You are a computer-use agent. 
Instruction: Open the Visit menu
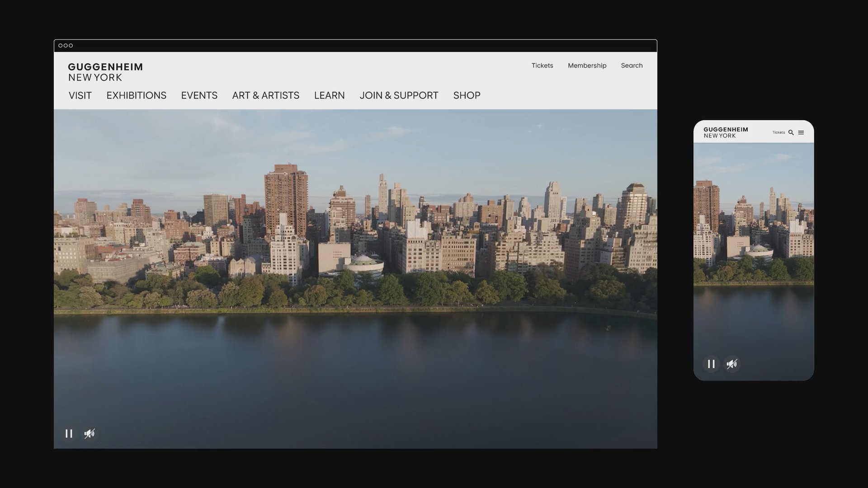coord(80,95)
